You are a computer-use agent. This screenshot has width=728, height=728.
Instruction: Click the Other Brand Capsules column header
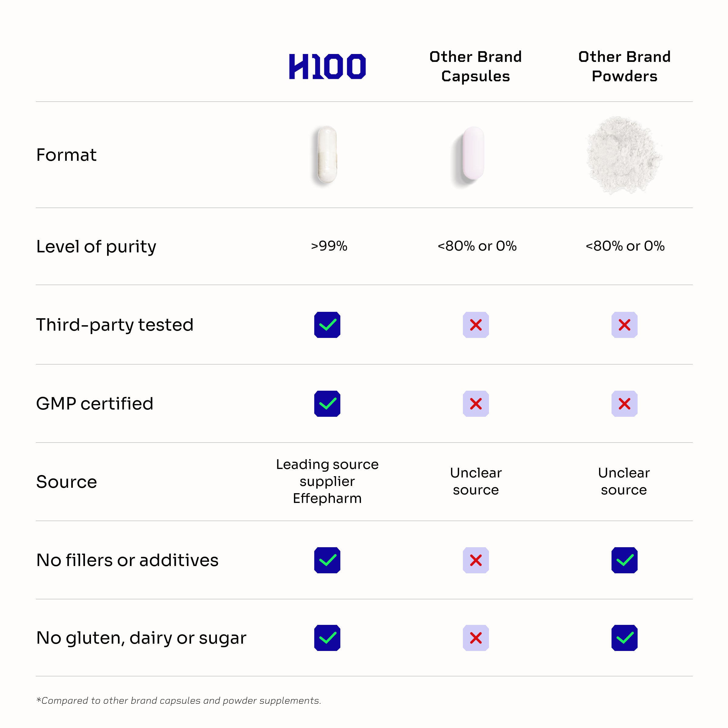(476, 66)
